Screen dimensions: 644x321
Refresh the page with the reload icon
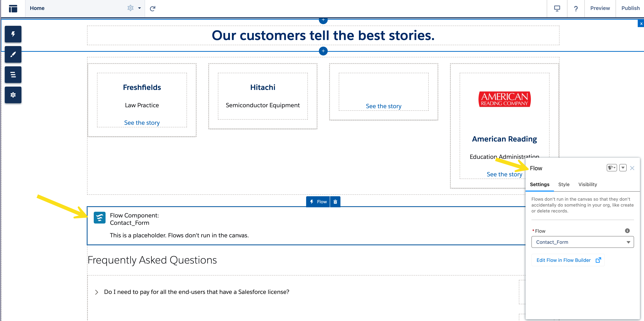coord(152,8)
